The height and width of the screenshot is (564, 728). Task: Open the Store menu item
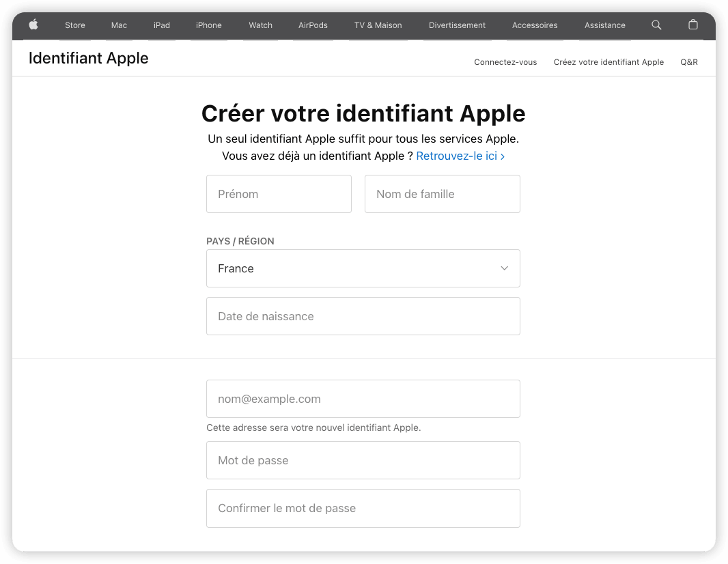coord(74,25)
